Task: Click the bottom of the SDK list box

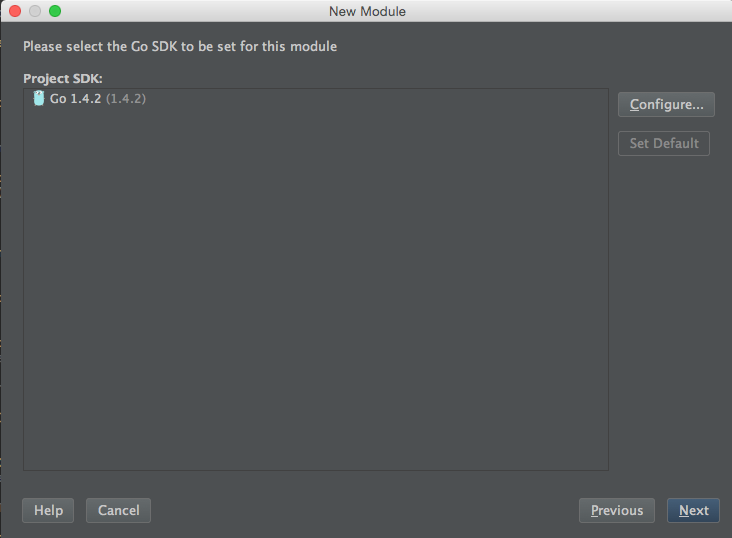Action: point(316,460)
